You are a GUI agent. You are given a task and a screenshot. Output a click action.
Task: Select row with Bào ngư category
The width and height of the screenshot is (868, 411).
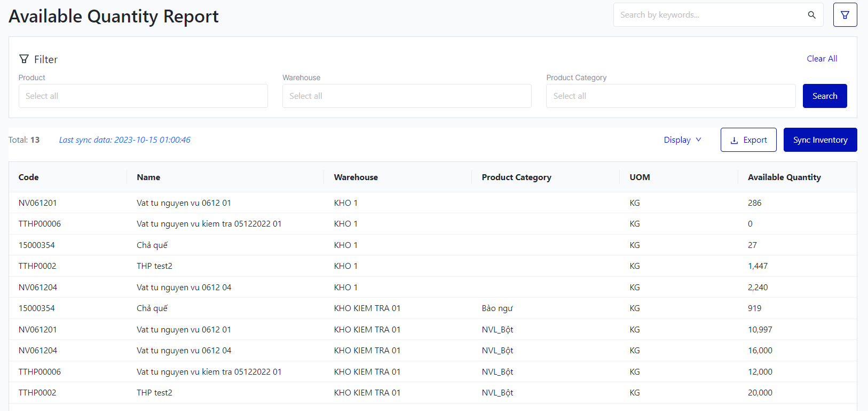(x=497, y=308)
